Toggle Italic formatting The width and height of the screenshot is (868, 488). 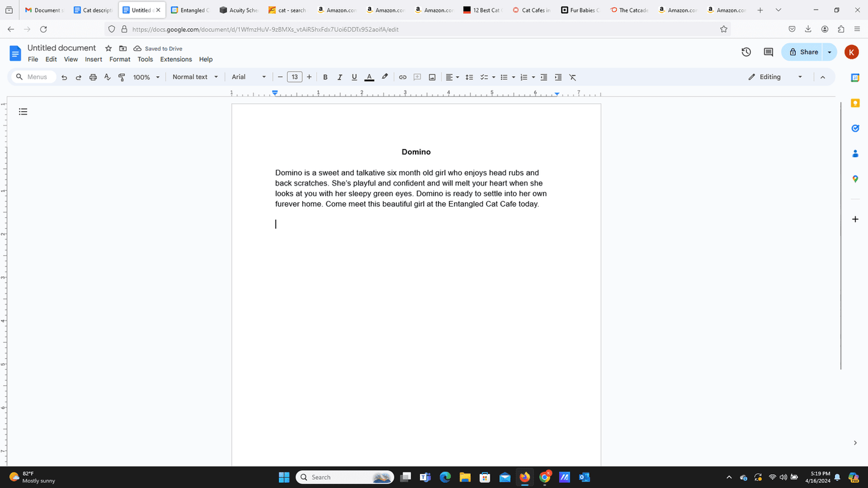339,77
